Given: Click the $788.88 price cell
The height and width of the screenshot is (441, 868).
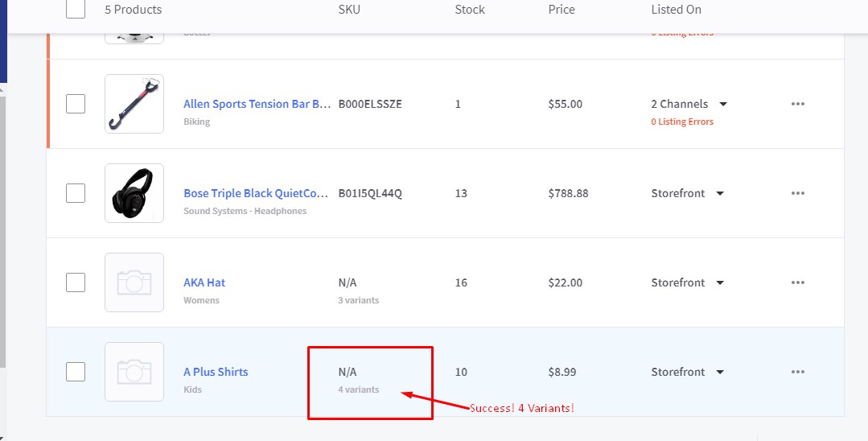Looking at the screenshot, I should 569,193.
